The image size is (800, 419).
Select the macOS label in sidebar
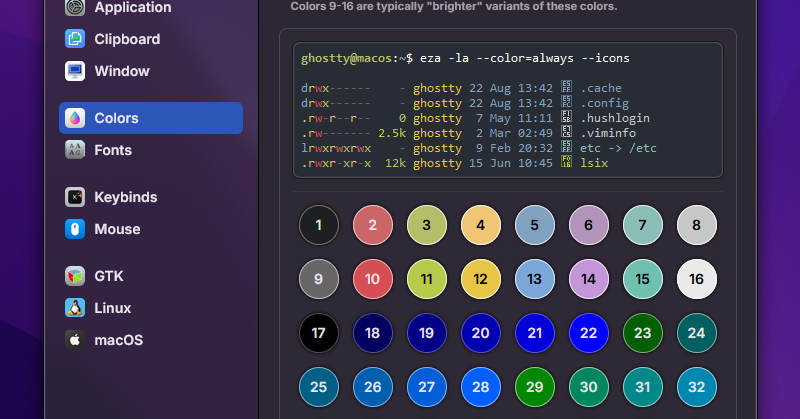[118, 340]
